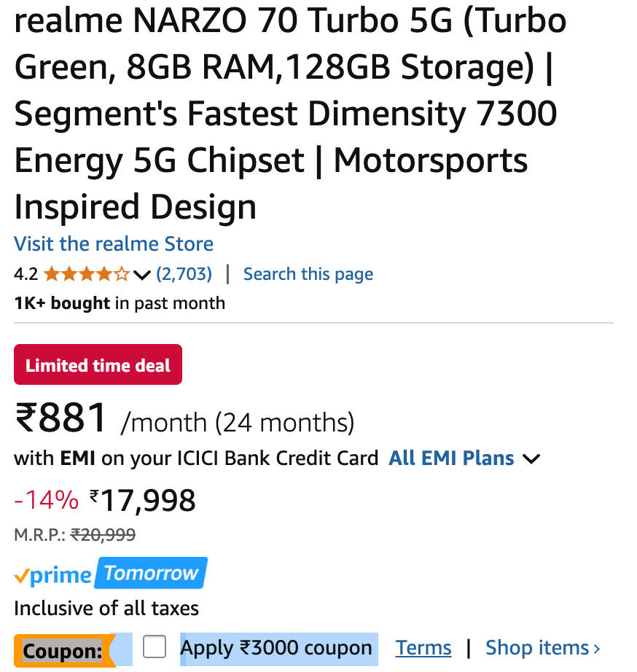Click Shop items link
The image size is (637, 672).
click(x=537, y=647)
